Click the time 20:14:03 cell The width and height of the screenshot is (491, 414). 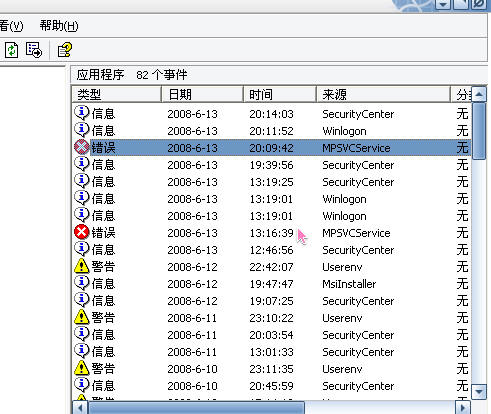pyautogui.click(x=271, y=114)
